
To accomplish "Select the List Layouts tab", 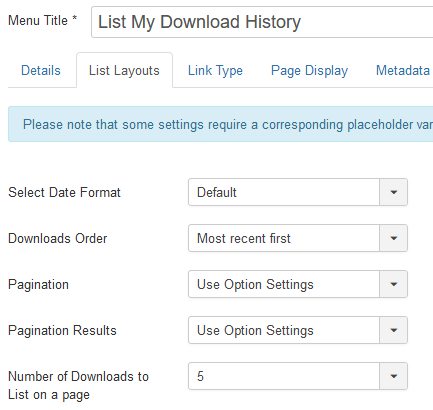I will click(x=124, y=71).
